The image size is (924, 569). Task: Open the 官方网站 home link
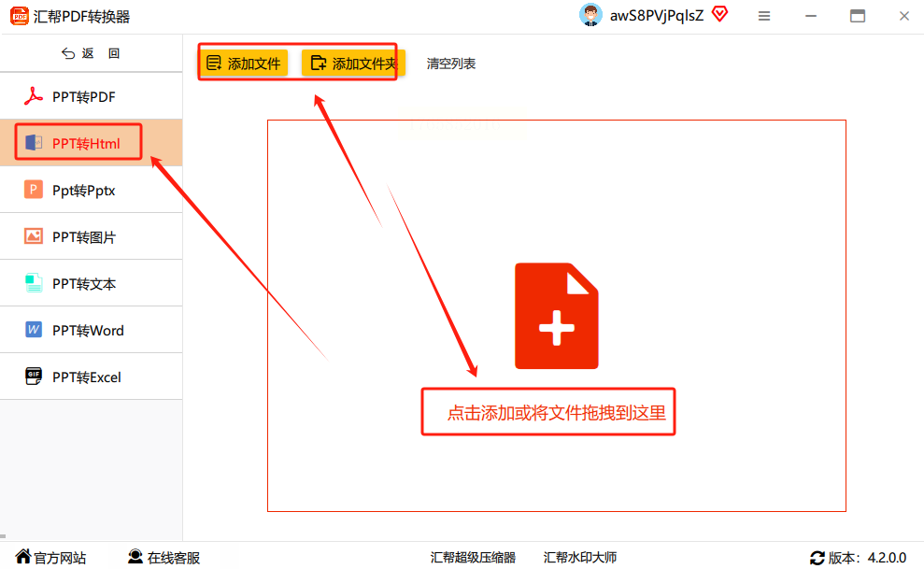pos(50,557)
